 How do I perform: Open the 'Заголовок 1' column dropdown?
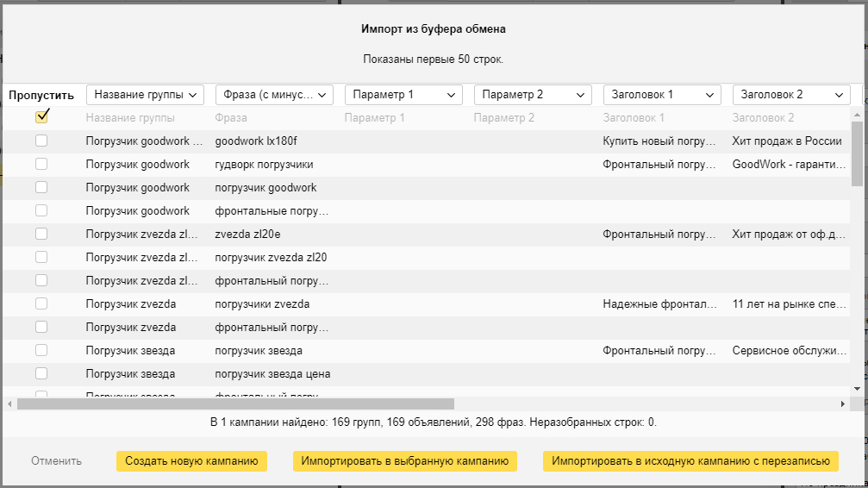tap(662, 94)
